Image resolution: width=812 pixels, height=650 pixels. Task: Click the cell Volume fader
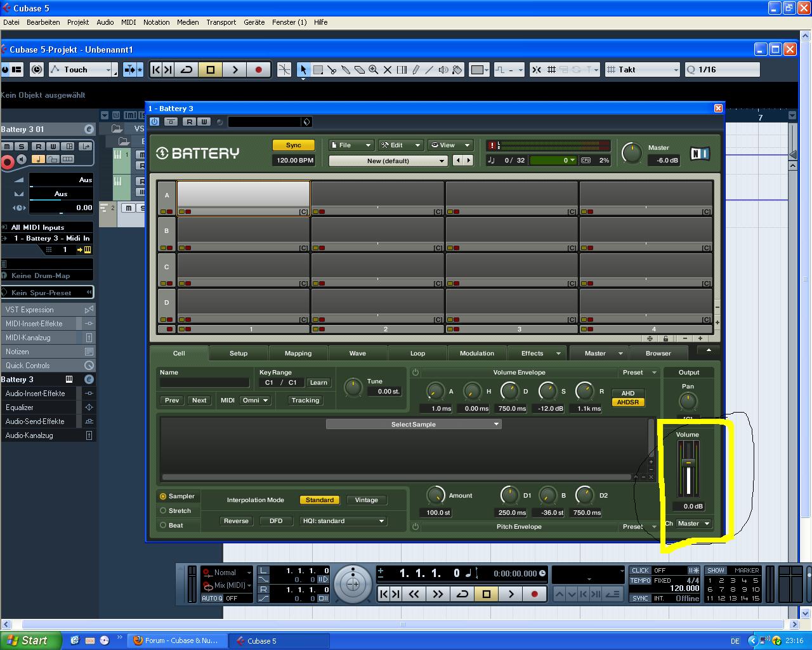(688, 463)
